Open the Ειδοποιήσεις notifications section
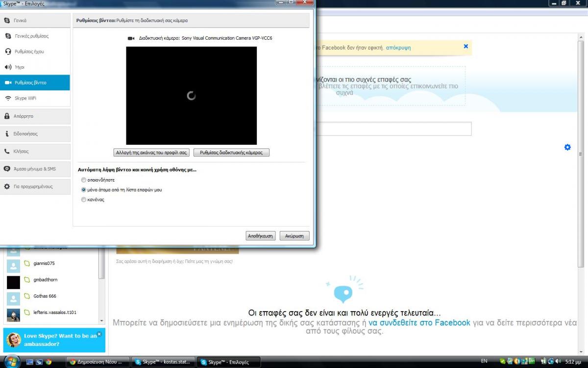 [x=35, y=133]
